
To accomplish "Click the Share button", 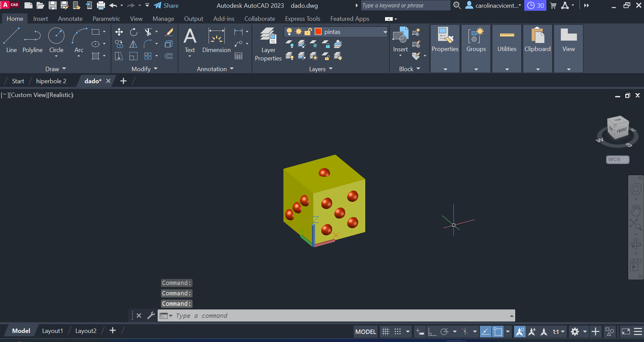I will [x=166, y=5].
